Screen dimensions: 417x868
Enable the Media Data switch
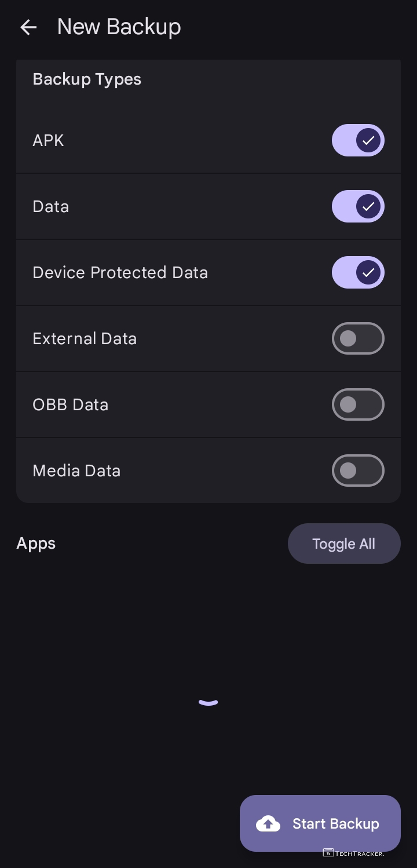click(x=358, y=471)
